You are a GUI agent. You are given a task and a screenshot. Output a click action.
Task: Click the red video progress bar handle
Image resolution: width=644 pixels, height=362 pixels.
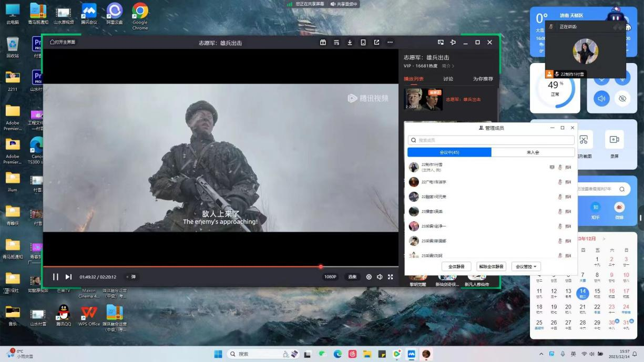[321, 267]
